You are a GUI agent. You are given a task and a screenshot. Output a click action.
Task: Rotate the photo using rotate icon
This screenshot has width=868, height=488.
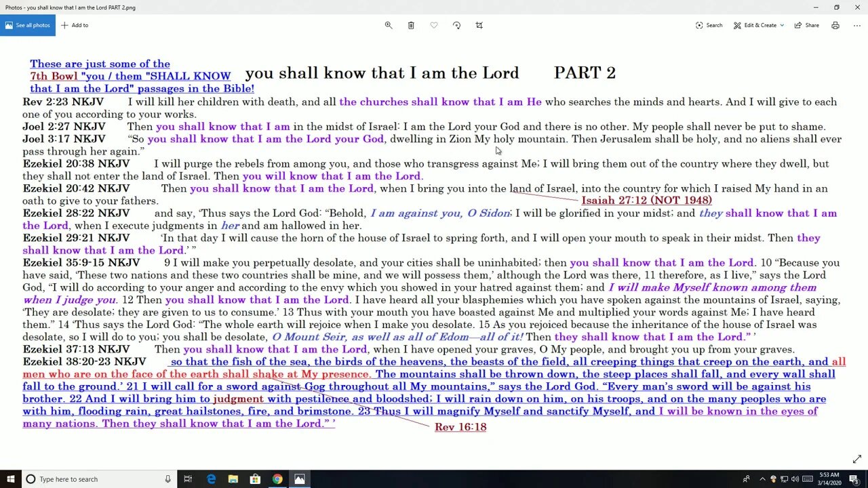tap(456, 25)
